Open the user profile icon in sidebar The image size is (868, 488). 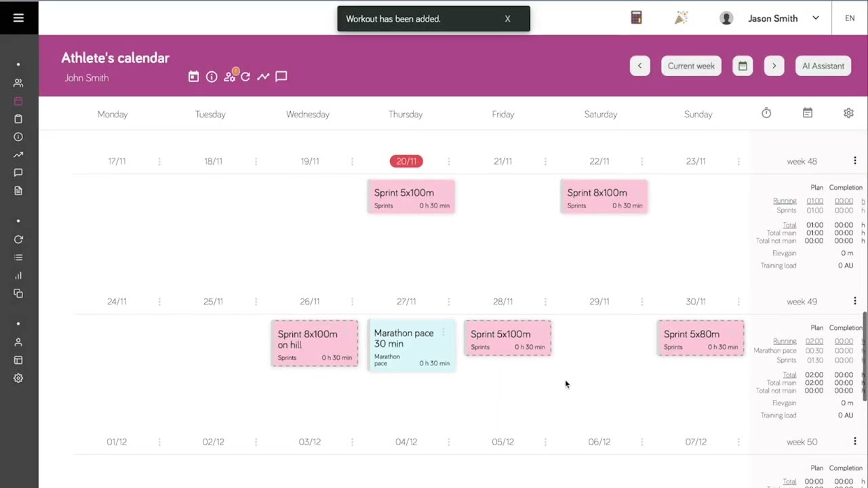(18, 342)
